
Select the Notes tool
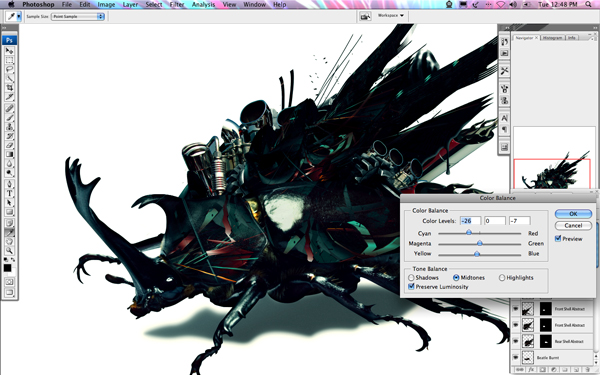[9, 223]
